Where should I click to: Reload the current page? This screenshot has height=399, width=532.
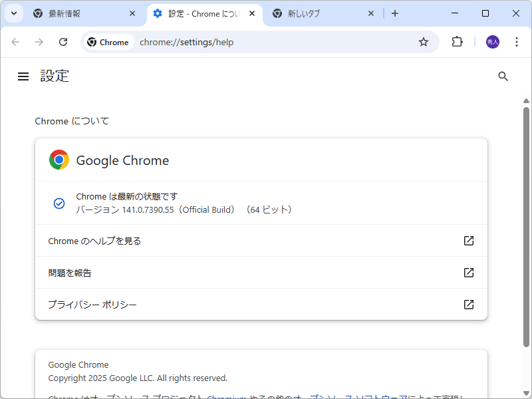click(x=63, y=41)
